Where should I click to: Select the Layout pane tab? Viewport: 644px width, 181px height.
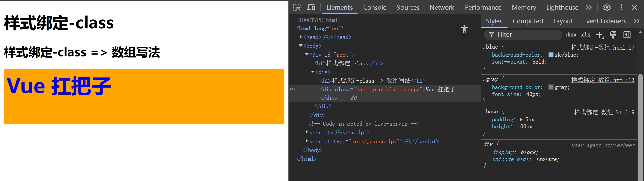[x=563, y=21]
